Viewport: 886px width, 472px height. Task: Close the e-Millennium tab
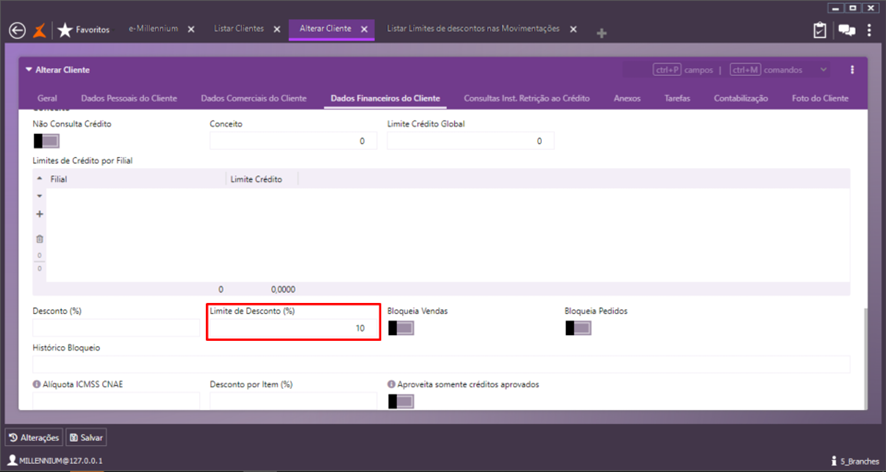click(x=191, y=29)
